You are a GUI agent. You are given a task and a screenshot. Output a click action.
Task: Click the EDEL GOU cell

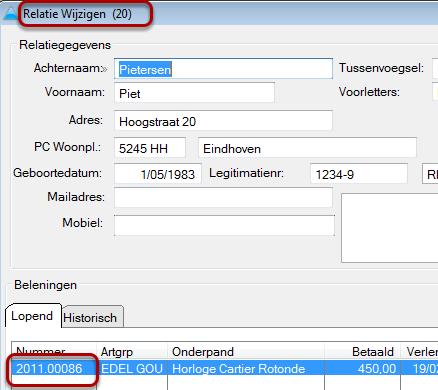[132, 368]
